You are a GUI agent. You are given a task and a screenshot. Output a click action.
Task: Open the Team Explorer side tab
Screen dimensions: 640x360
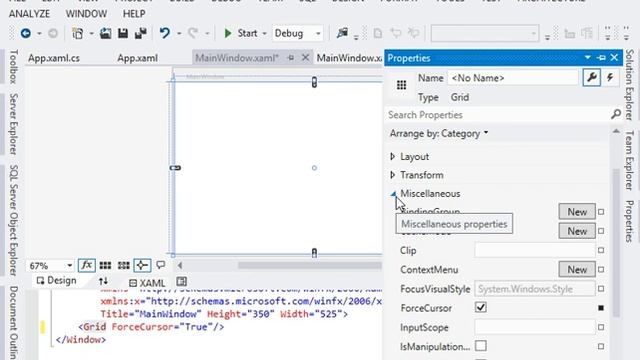point(630,160)
